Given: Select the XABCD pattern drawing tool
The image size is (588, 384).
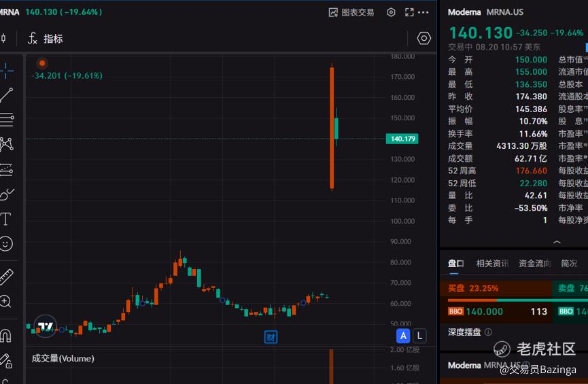Looking at the screenshot, I should [6, 144].
